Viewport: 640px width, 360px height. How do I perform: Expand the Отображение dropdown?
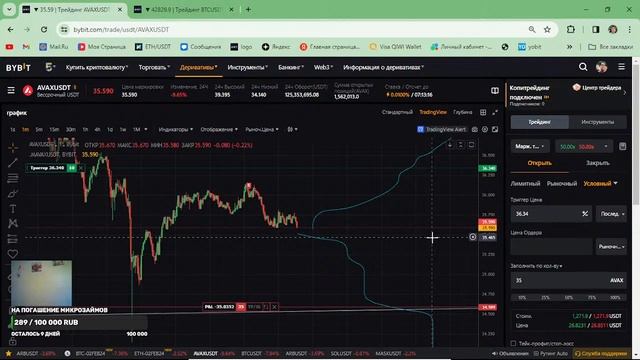pos(219,129)
